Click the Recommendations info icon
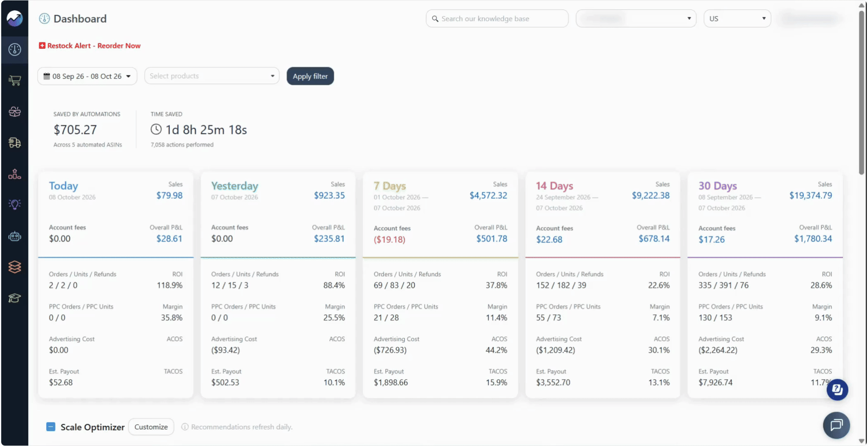Image resolution: width=868 pixels, height=446 pixels. coord(185,427)
